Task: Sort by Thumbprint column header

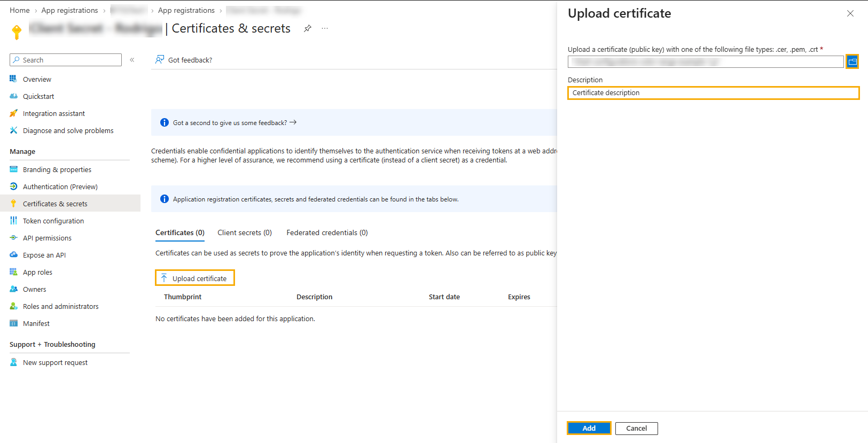Action: [x=183, y=297]
